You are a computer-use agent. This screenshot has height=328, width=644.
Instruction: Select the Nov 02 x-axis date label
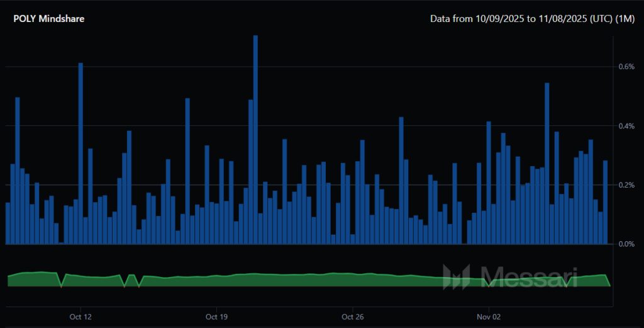[x=489, y=316]
